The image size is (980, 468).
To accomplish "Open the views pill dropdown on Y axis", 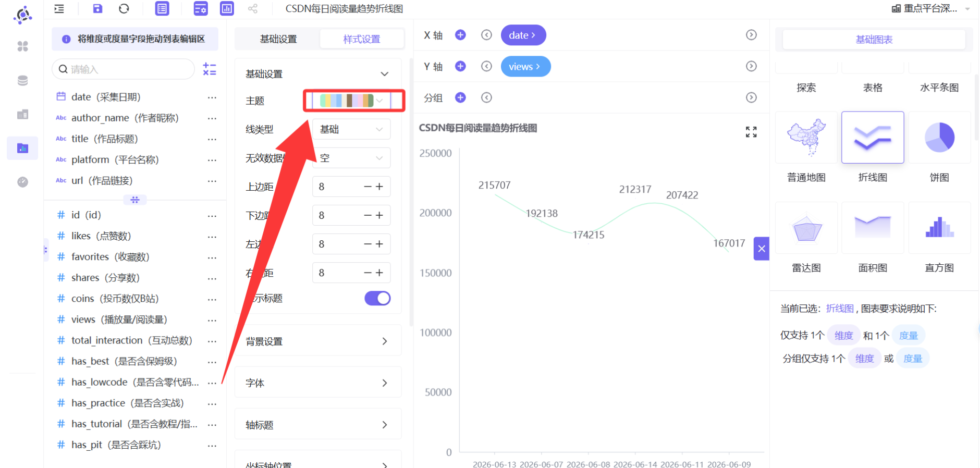I will click(x=525, y=66).
